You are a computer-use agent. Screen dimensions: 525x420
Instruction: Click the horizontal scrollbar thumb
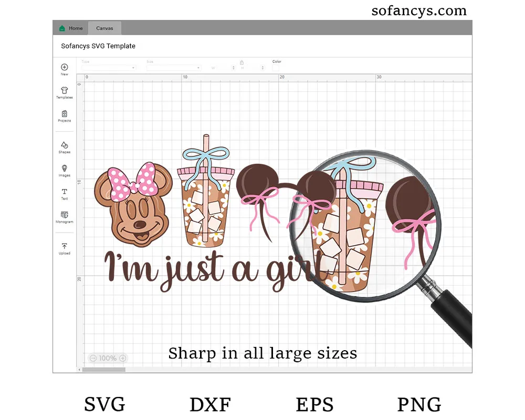[x=104, y=370]
